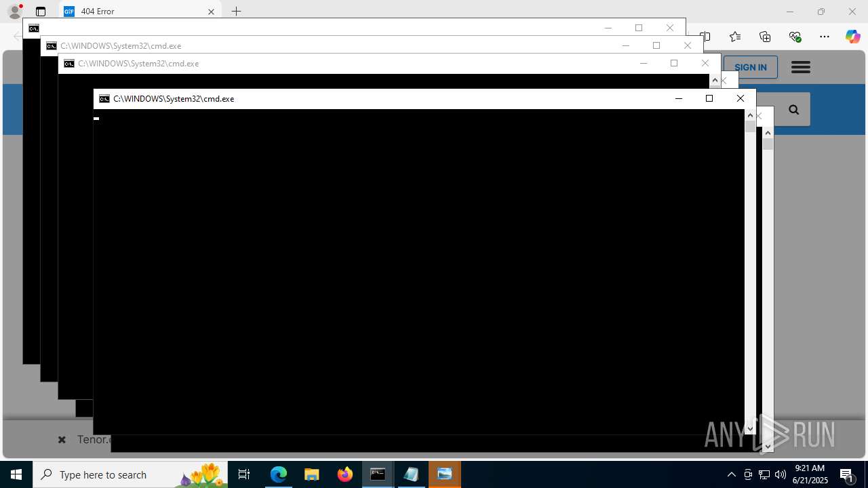The image size is (868, 488).
Task: Open Edge split screen icon
Action: point(705,37)
